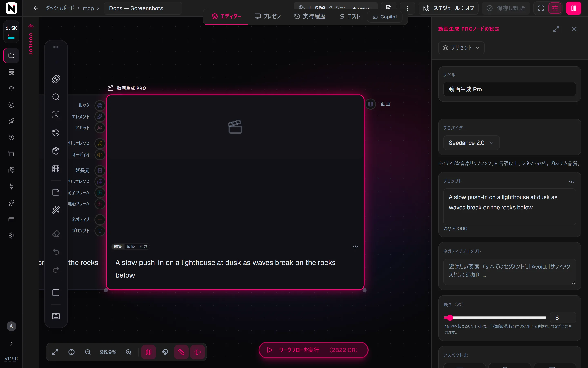This screenshot has height=368, width=588.
Task: Toggle the ruler measure button
Action: click(181, 352)
